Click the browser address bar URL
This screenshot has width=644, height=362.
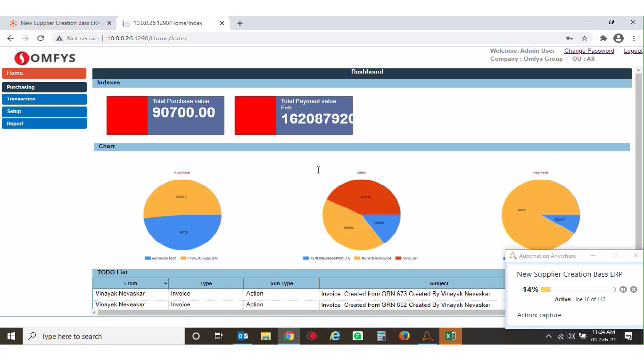147,39
